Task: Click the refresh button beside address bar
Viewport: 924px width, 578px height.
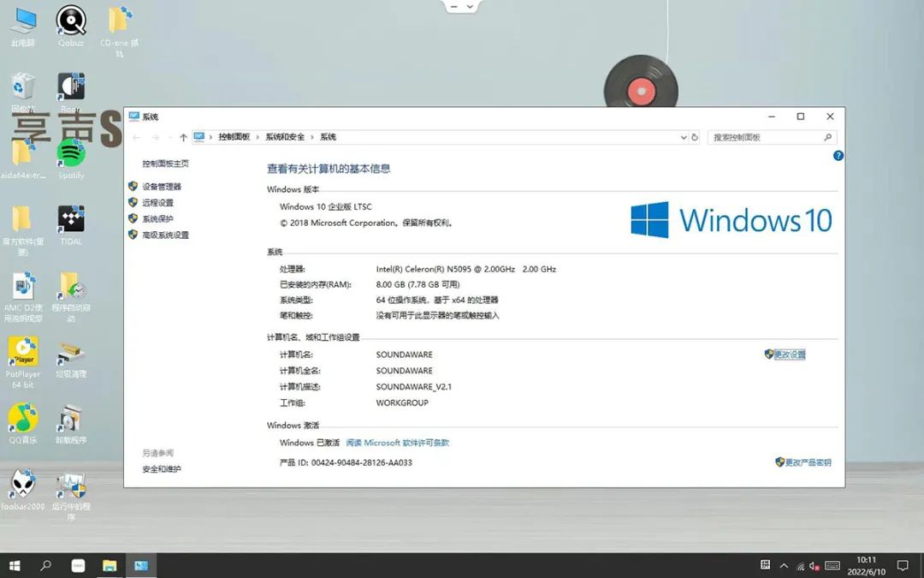Action: point(695,137)
